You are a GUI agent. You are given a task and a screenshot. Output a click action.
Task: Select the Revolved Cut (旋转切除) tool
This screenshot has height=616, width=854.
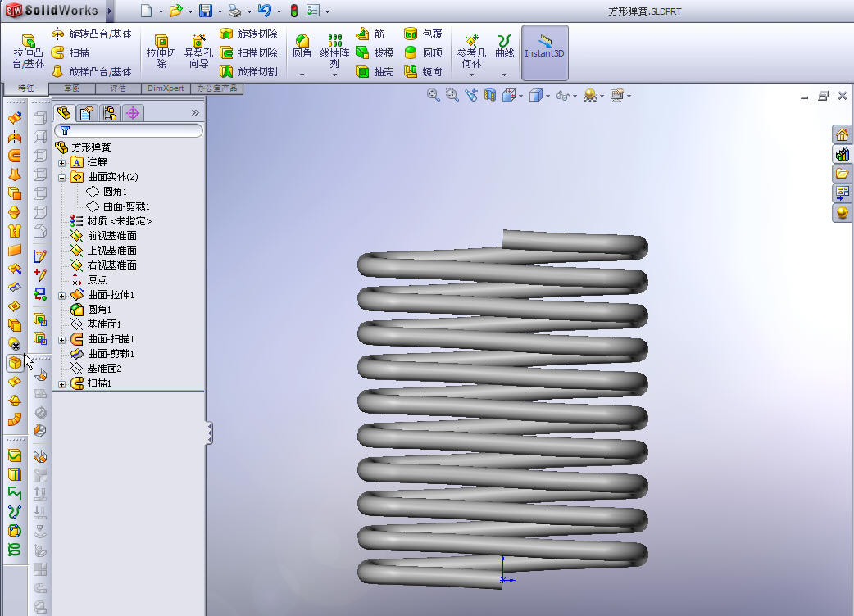coord(248,34)
